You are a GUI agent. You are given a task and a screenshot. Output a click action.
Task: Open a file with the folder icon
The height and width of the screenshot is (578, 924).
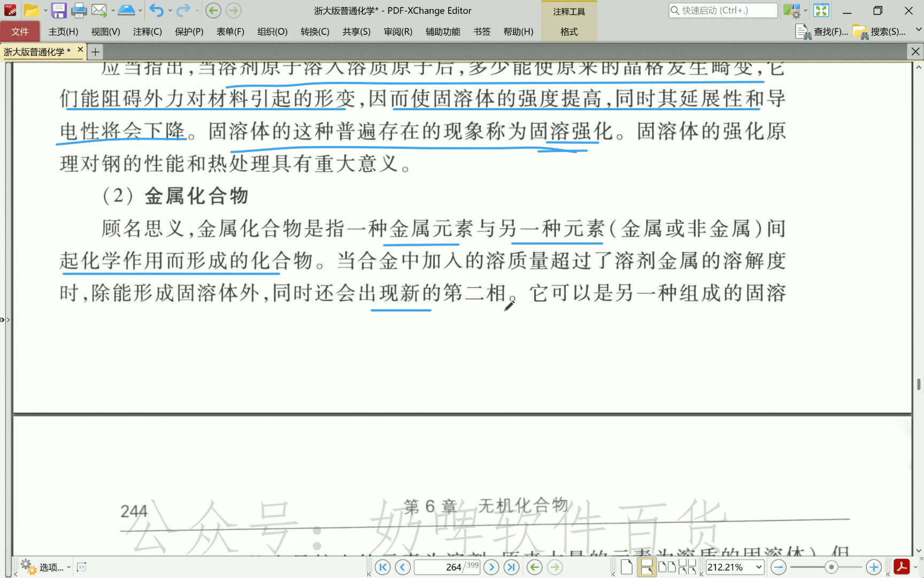[x=32, y=10]
